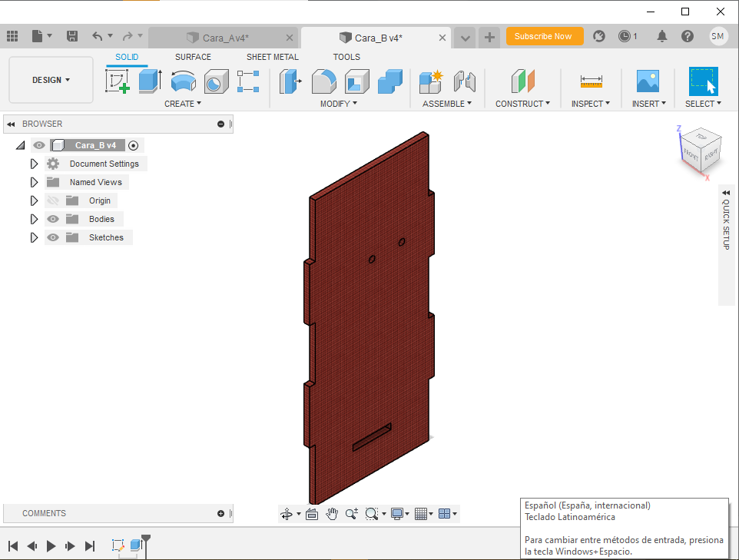Click the Look At tool
Screen dimensions: 739x560
(312, 514)
